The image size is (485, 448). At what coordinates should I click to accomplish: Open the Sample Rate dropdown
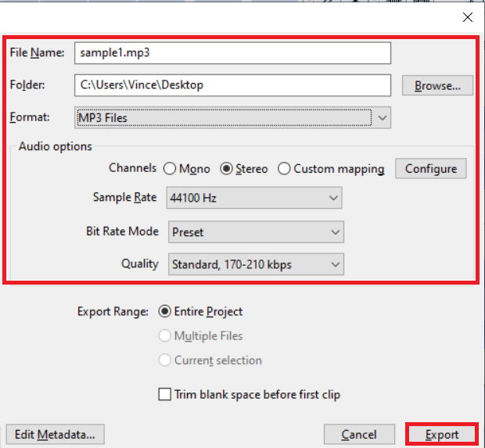[254, 198]
